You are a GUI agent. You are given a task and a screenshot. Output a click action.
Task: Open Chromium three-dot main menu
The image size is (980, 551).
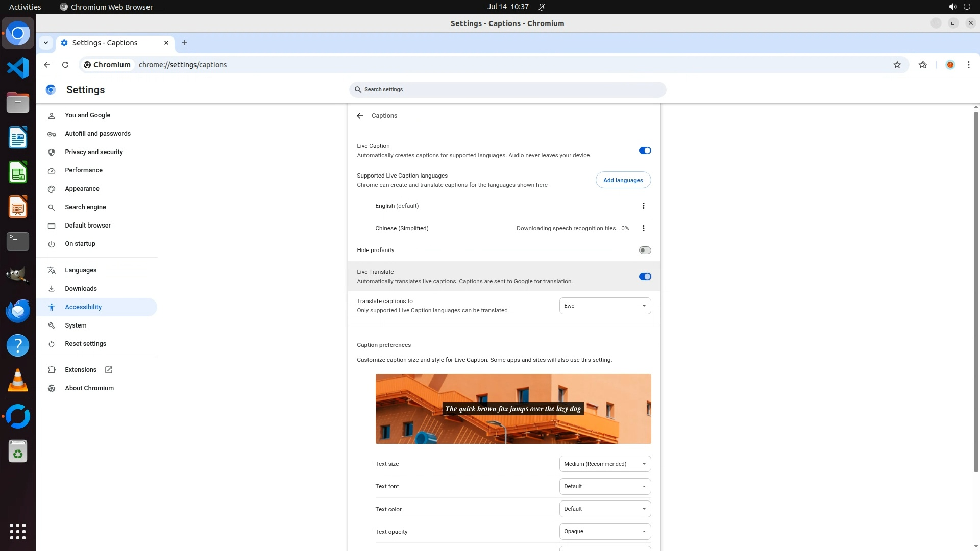click(968, 65)
